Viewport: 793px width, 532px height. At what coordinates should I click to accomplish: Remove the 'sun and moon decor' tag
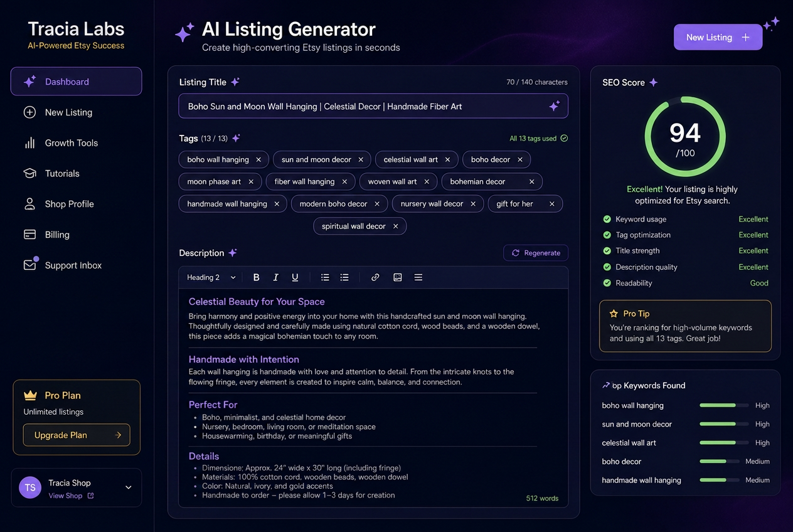(361, 159)
